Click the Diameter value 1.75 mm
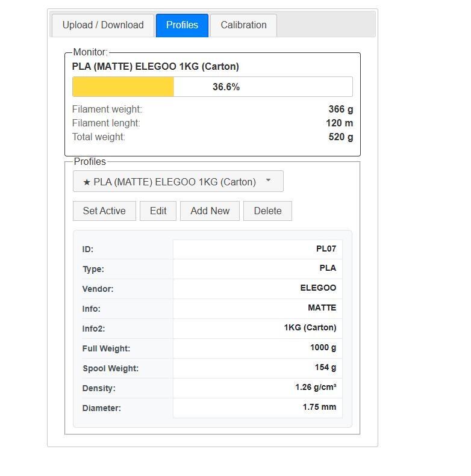Viewport: 471px width, 476px height. (x=319, y=407)
